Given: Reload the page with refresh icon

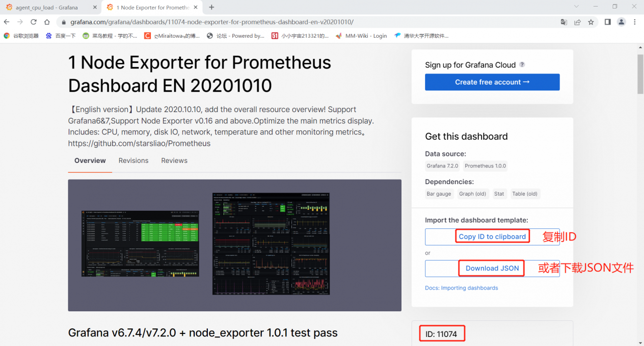Looking at the screenshot, I should (34, 22).
